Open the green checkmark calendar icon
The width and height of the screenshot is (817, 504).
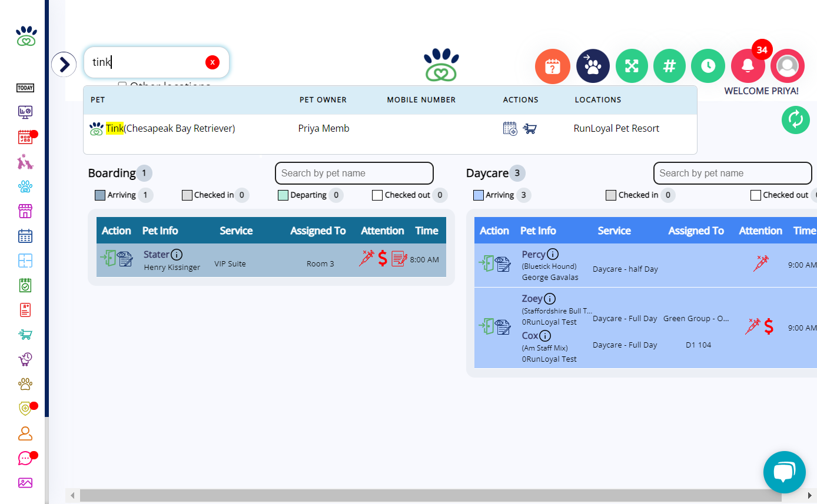point(25,285)
